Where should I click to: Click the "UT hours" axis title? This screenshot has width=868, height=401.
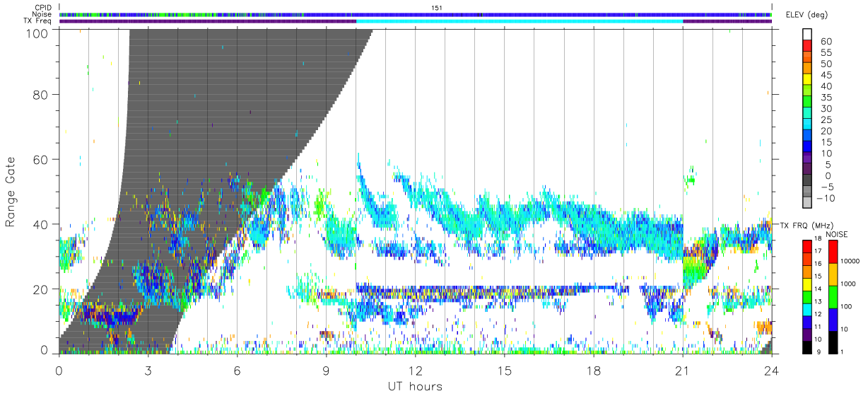coord(414,386)
